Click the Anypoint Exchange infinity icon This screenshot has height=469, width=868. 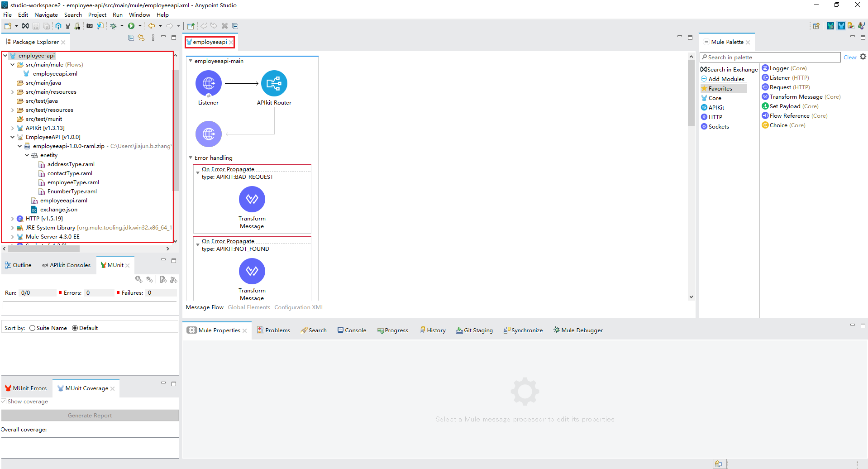coord(25,26)
